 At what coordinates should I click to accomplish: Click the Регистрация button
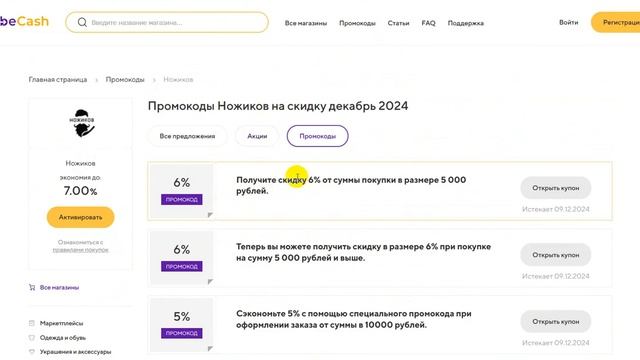(x=616, y=22)
